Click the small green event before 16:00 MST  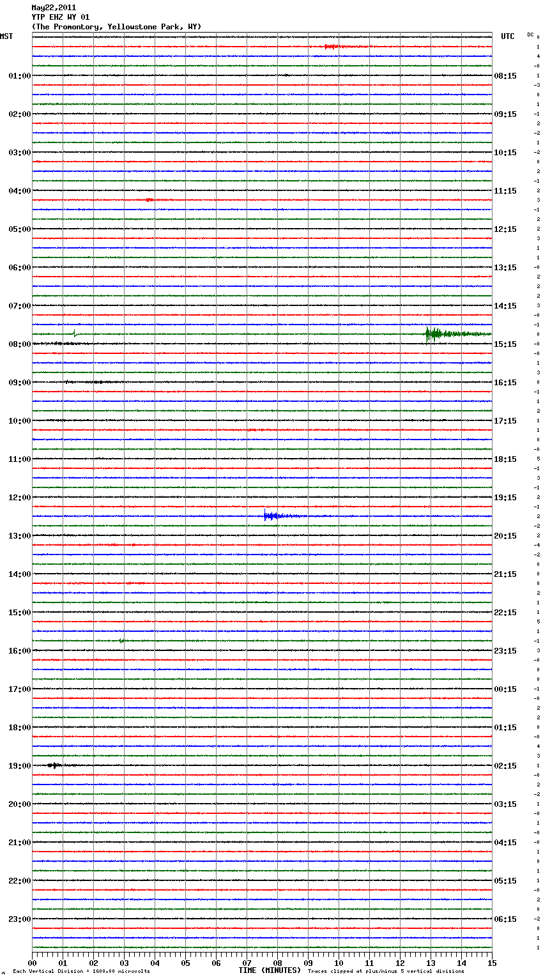pyautogui.click(x=121, y=640)
